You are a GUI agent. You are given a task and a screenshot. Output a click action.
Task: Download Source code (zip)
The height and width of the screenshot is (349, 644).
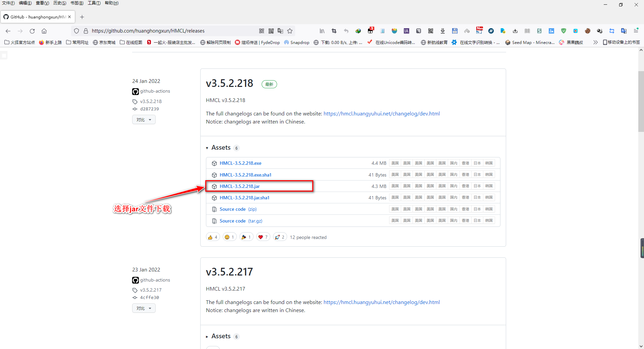click(238, 209)
